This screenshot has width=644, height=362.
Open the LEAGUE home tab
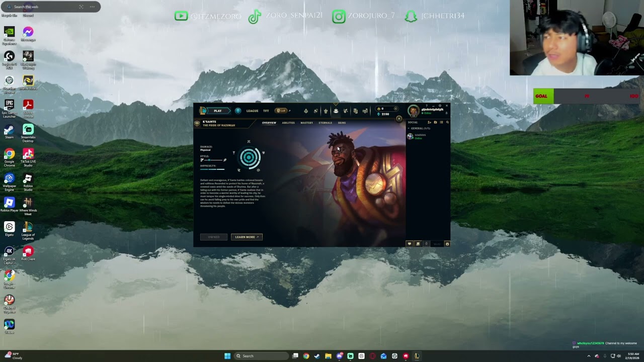pos(252,111)
